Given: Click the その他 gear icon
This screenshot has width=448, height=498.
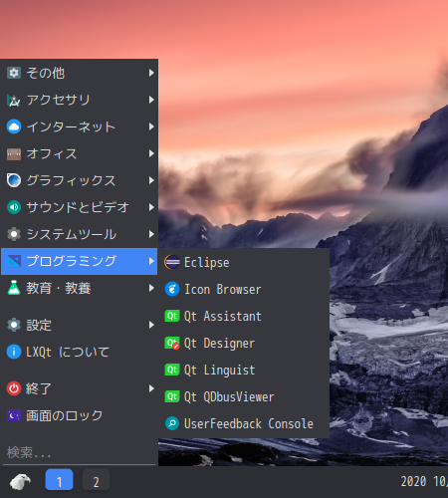Looking at the screenshot, I should coord(14,73).
